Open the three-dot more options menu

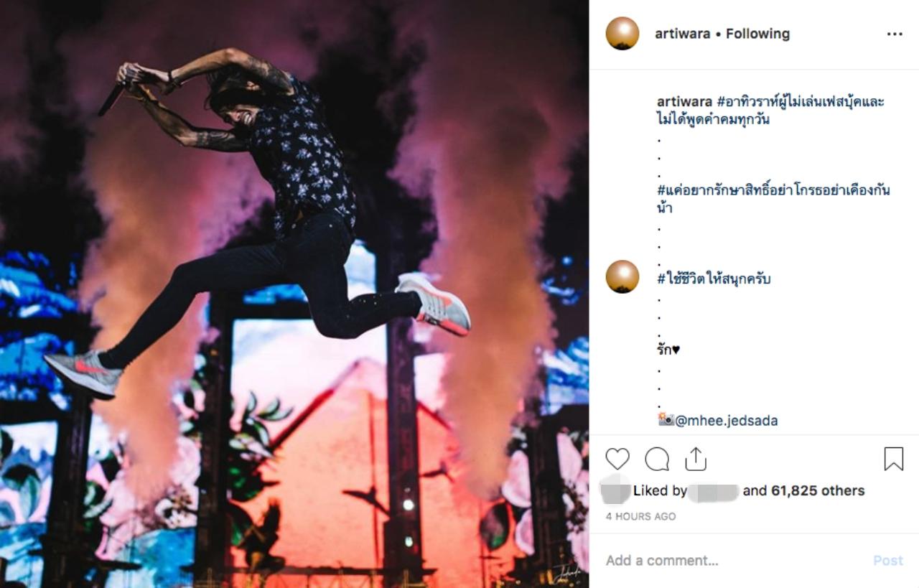[895, 34]
